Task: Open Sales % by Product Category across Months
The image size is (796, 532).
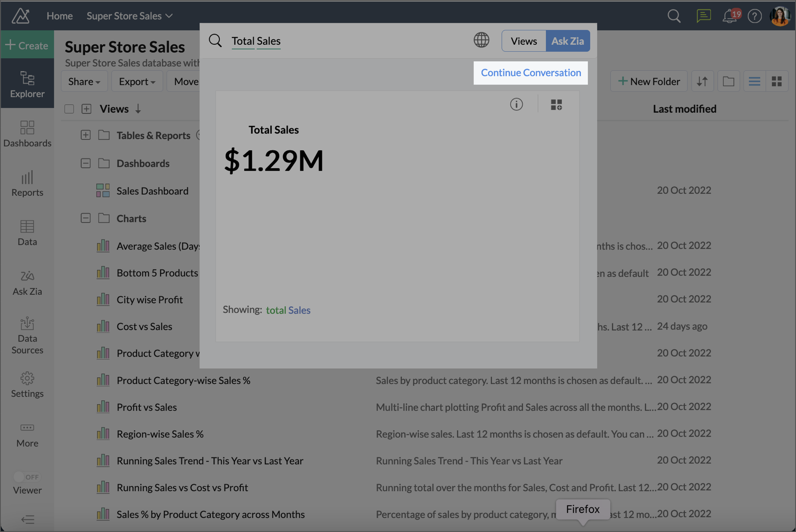Action: point(210,515)
